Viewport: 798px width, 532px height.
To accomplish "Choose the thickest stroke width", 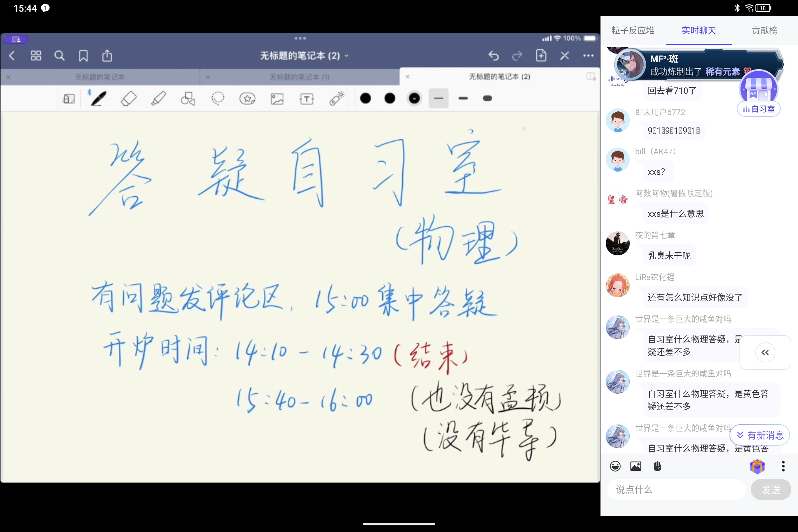I will pyautogui.click(x=487, y=98).
